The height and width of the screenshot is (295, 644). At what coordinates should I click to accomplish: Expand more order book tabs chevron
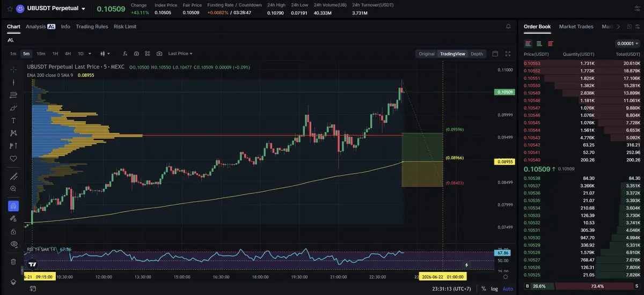[618, 26]
